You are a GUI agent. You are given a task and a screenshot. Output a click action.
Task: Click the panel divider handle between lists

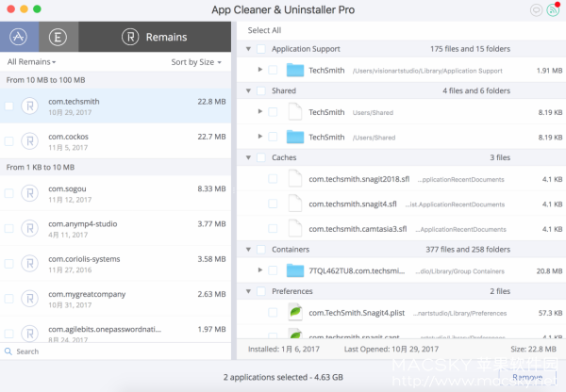234,190
